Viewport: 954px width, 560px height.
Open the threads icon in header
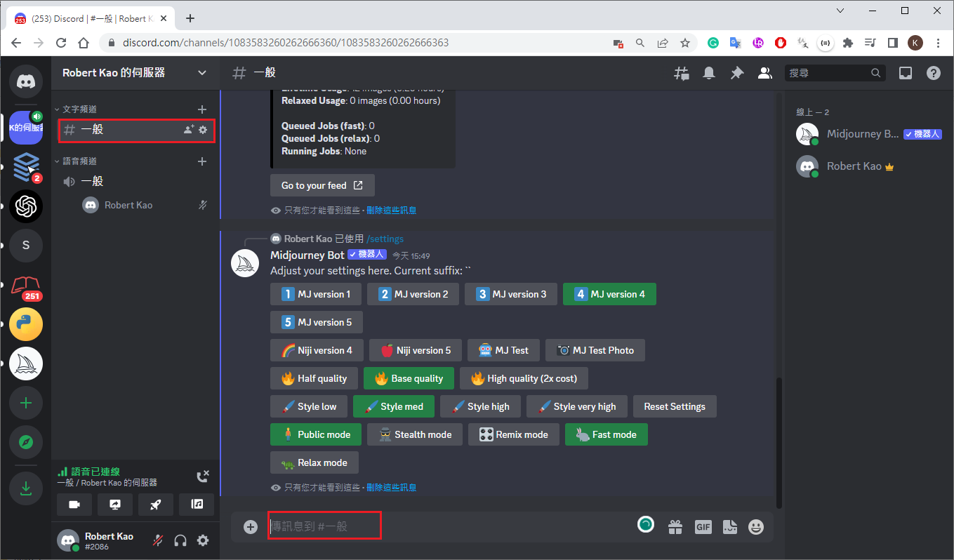681,73
